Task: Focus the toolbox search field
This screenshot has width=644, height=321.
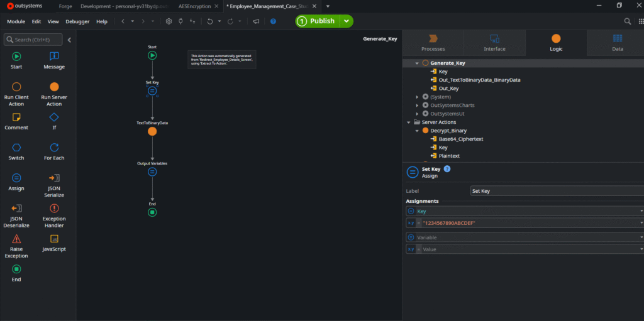Action: 33,40
